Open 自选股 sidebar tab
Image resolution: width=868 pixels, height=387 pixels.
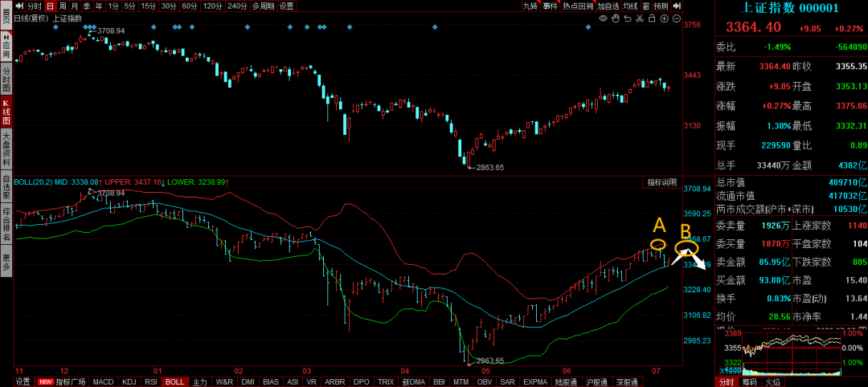tap(6, 188)
